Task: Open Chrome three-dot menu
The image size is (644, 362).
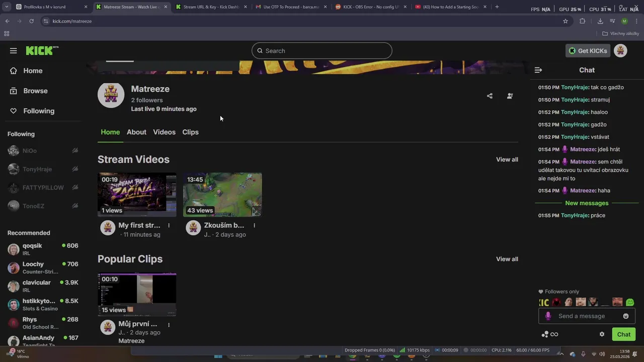Action: tap(636, 21)
